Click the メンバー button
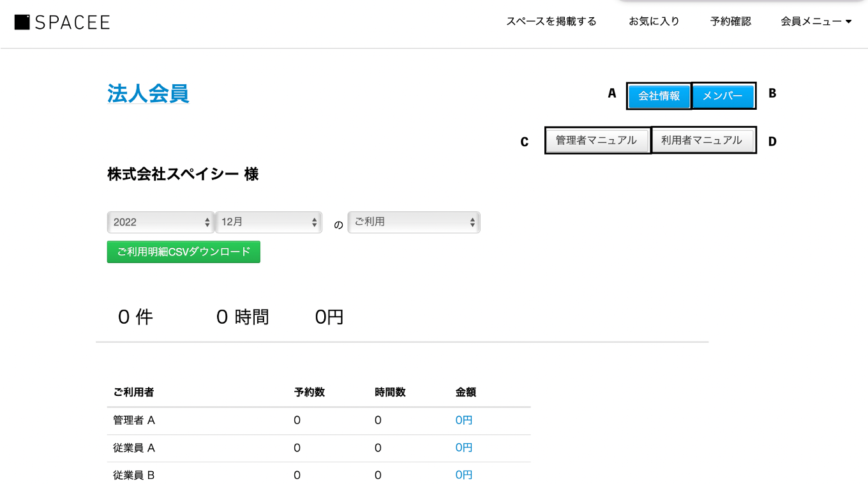868x484 pixels. pyautogui.click(x=722, y=96)
